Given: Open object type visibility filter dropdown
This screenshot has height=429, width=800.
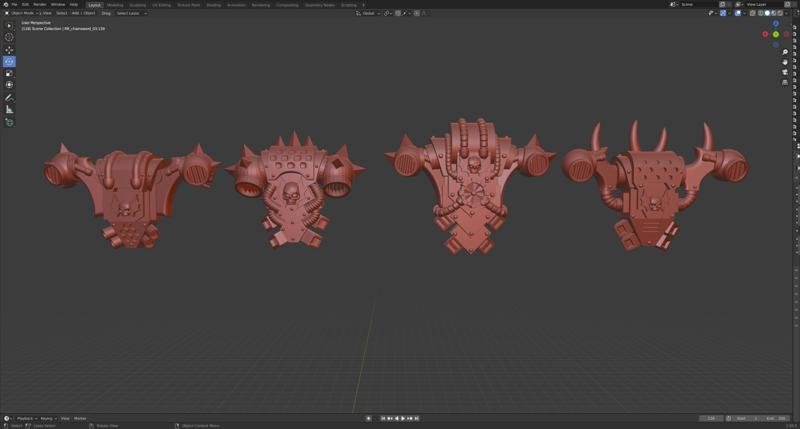Looking at the screenshot, I should tap(712, 13).
